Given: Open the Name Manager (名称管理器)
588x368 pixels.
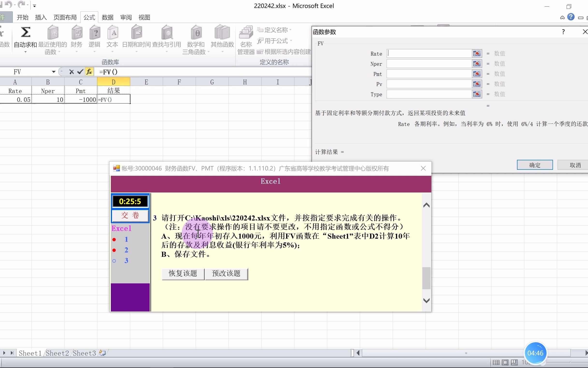Looking at the screenshot, I should (246, 40).
